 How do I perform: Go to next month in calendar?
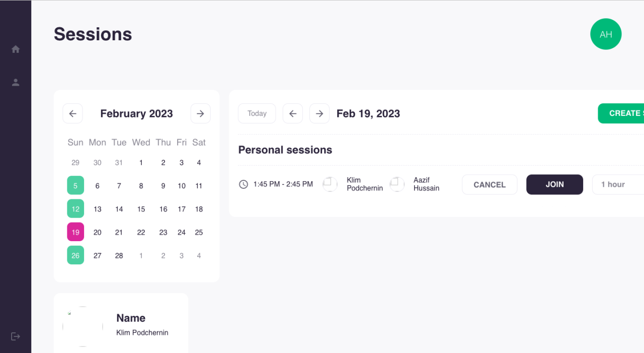[200, 114]
